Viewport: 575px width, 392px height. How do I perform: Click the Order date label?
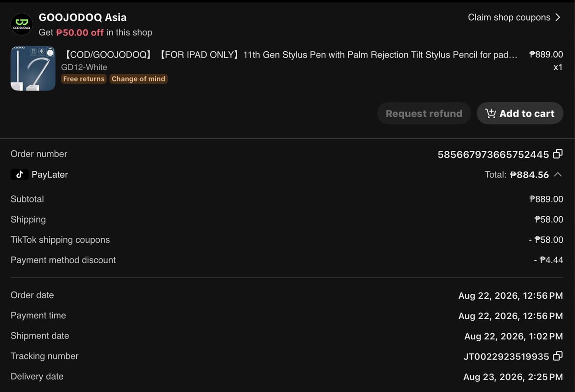[x=32, y=295]
